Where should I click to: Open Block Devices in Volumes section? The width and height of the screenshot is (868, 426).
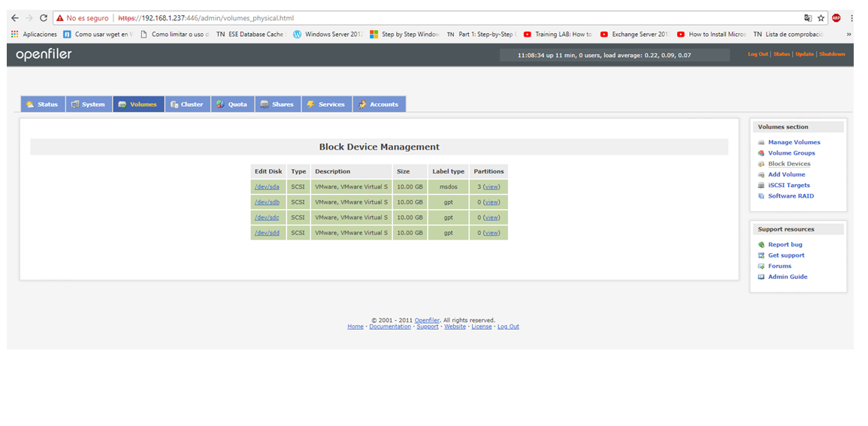[x=789, y=164]
